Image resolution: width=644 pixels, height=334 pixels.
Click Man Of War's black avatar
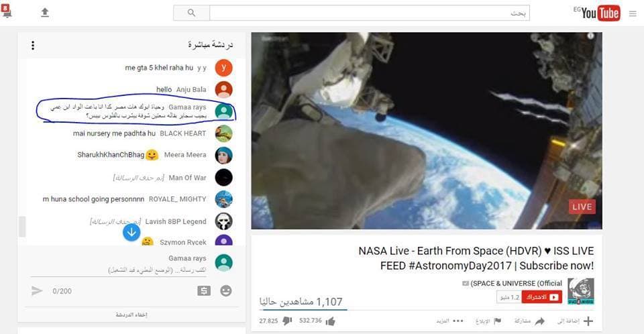(224, 178)
